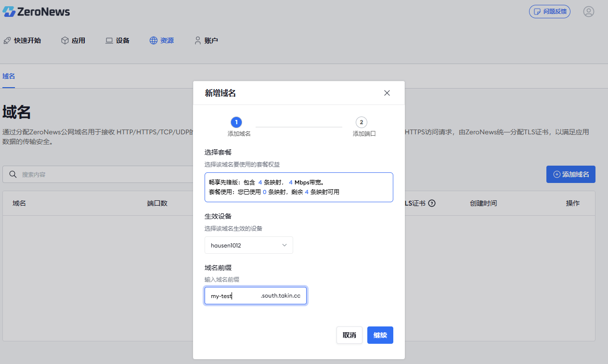Click the monitor icon beside 设备

click(x=109, y=40)
